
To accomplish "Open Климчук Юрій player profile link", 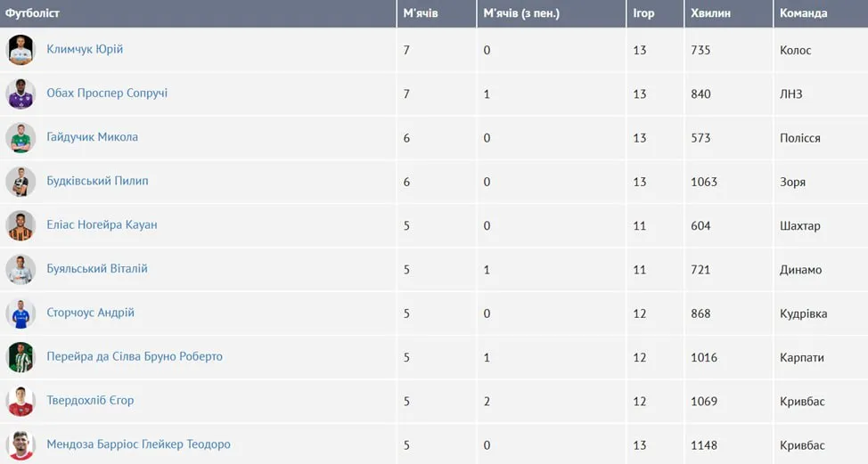I will (85, 50).
